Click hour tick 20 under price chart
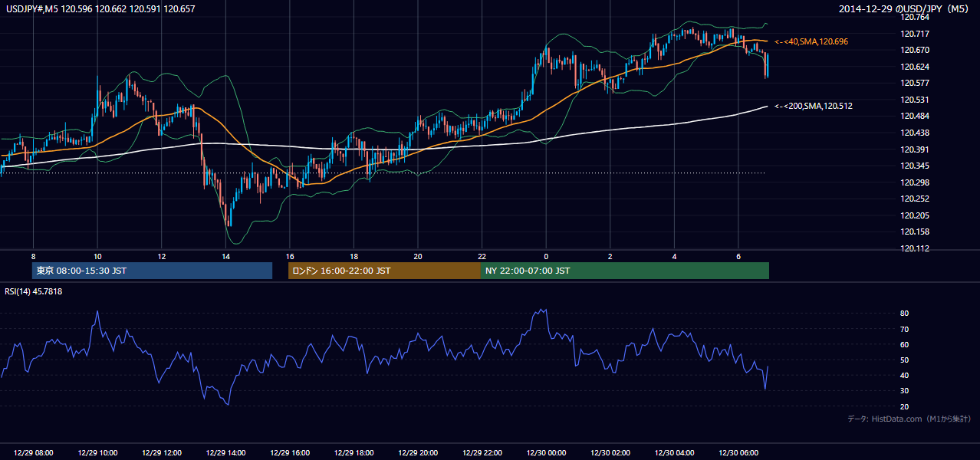The image size is (980, 460). 417,257
